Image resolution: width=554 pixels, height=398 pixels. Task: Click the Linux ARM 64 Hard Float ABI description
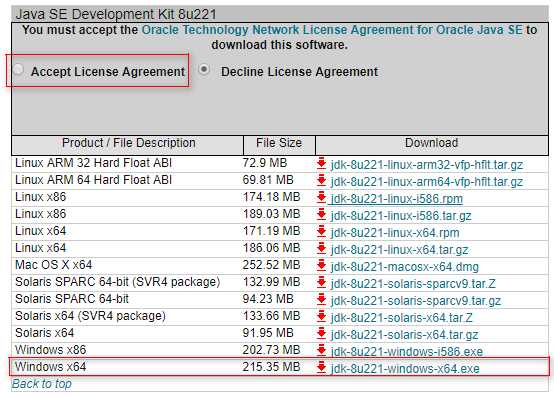tap(93, 180)
